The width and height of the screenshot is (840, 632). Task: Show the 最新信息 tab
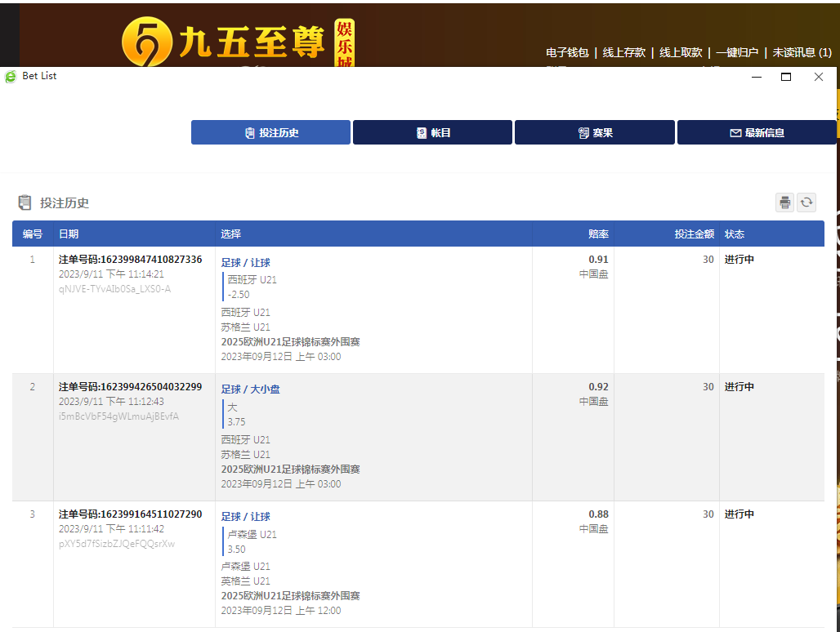pos(756,132)
